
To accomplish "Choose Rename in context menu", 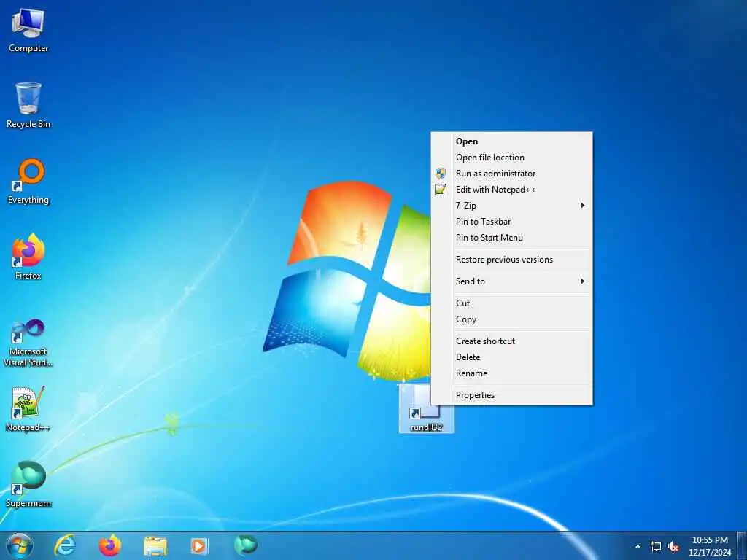I will point(512,373).
